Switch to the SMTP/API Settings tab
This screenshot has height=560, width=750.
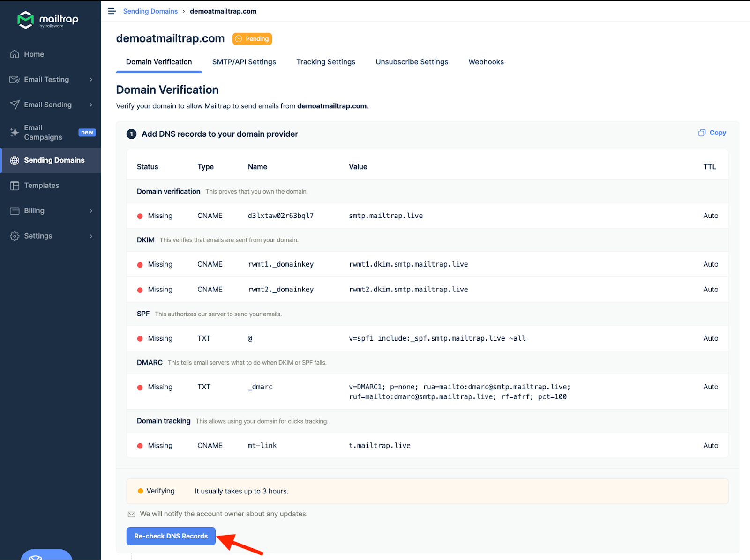pyautogui.click(x=244, y=62)
